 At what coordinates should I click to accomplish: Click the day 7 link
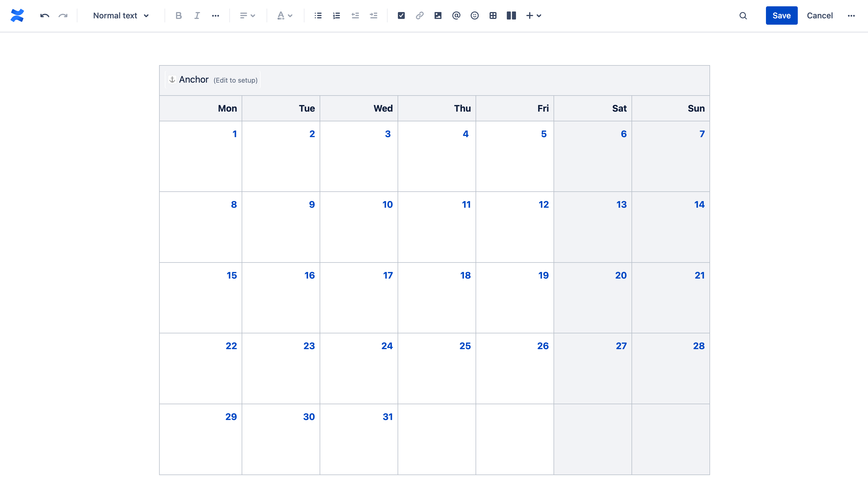(x=702, y=134)
